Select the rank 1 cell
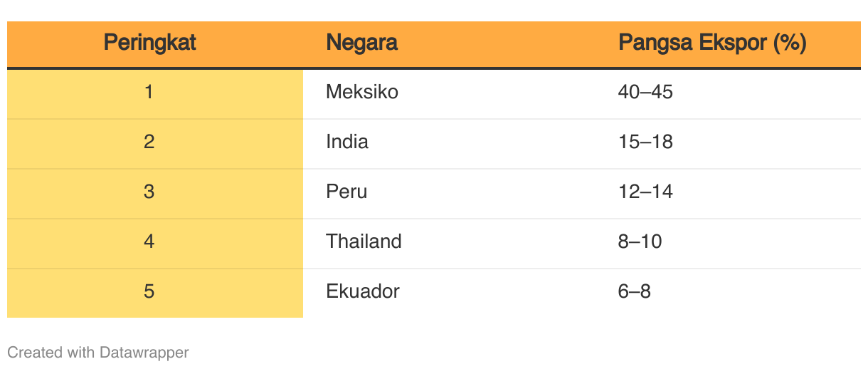Viewport: 868px width, 369px height. 155,94
